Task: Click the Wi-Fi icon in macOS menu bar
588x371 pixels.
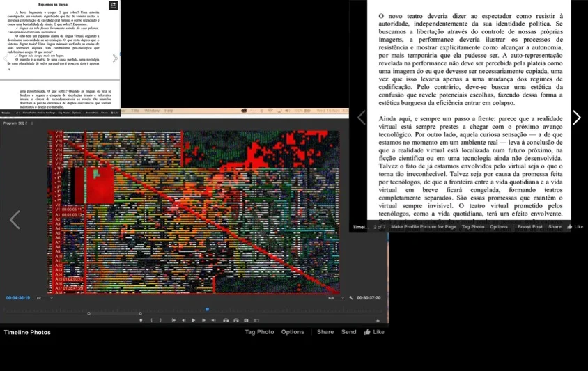Action: [x=270, y=111]
